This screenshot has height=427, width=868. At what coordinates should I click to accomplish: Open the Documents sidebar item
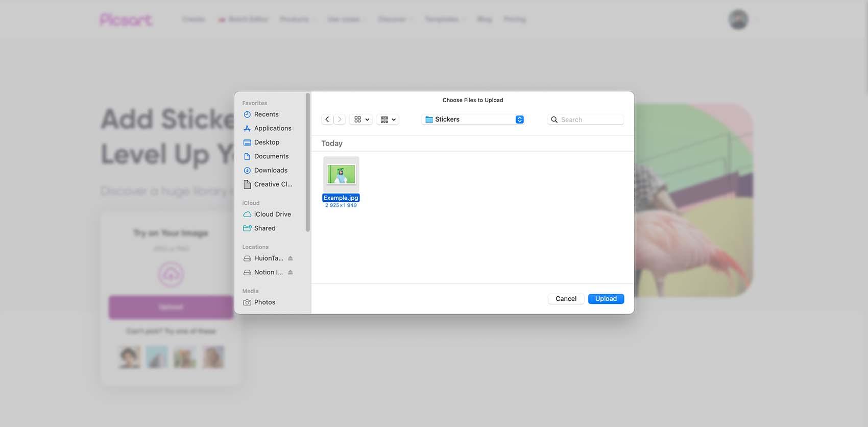(x=271, y=156)
